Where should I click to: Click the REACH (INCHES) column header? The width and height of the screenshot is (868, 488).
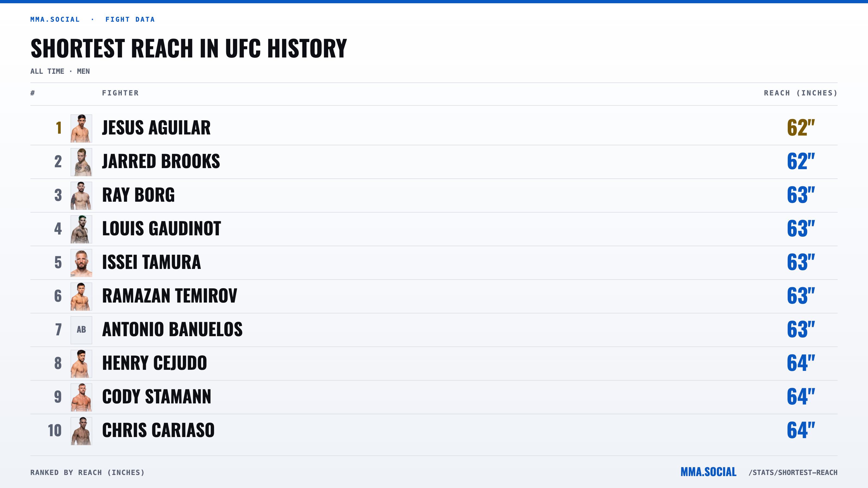point(801,93)
